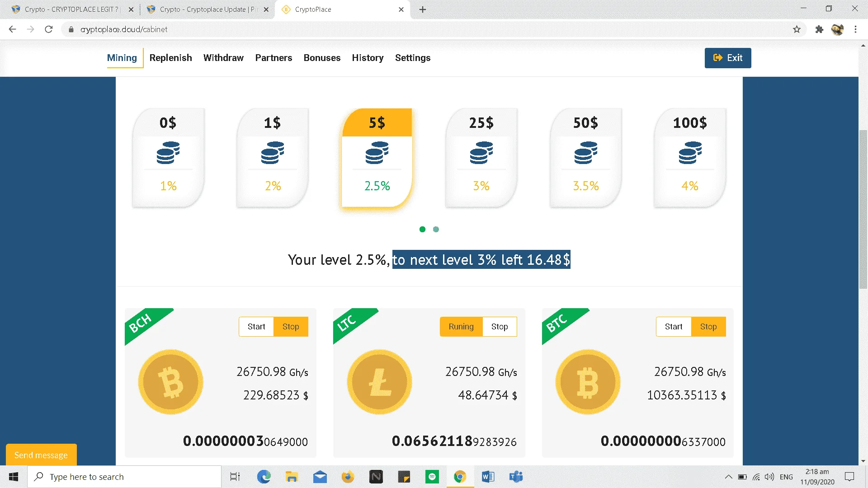Image resolution: width=868 pixels, height=488 pixels.
Task: Open Microsoft Edge from the taskbar
Action: tap(264, 477)
